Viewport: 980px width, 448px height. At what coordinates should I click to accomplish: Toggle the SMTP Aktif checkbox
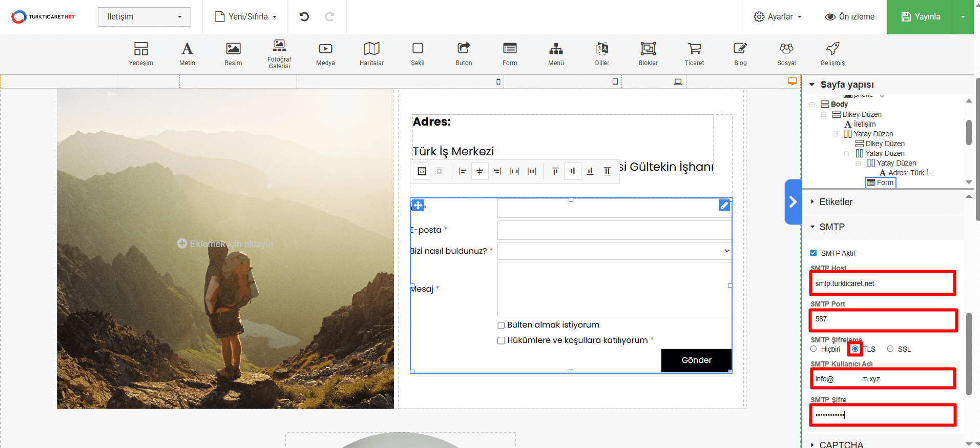[x=813, y=253]
